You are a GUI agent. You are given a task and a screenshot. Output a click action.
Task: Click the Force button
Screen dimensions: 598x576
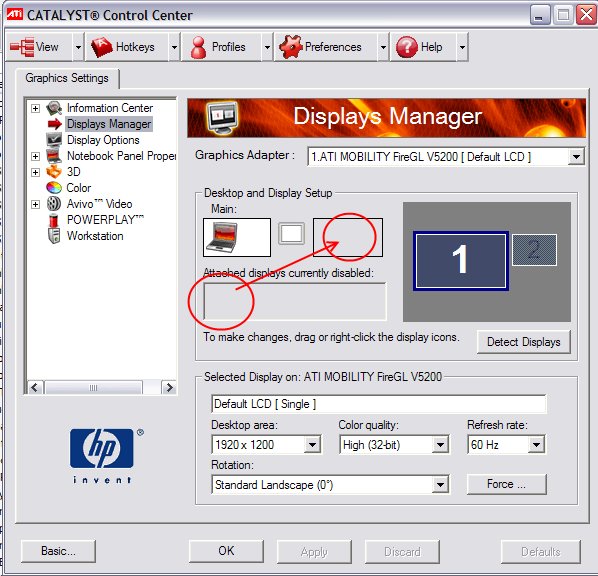[x=506, y=484]
